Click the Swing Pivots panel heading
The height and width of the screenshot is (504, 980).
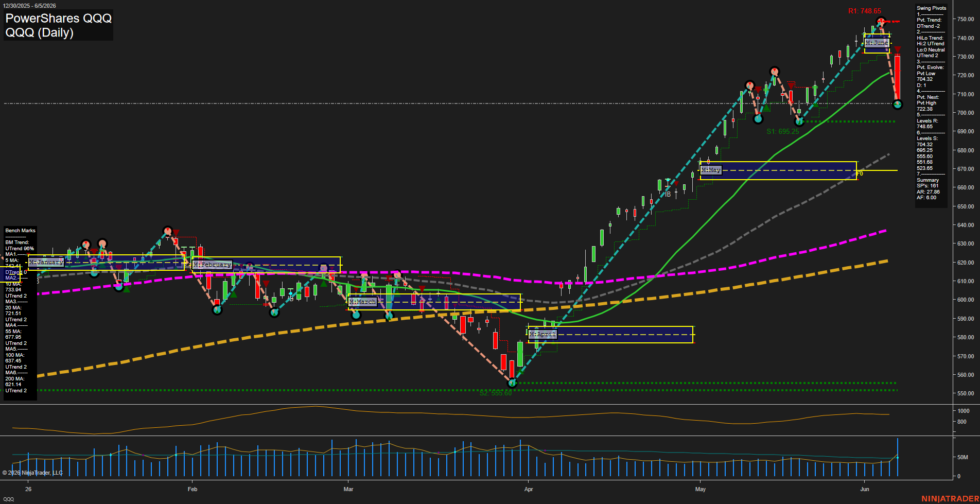(931, 8)
